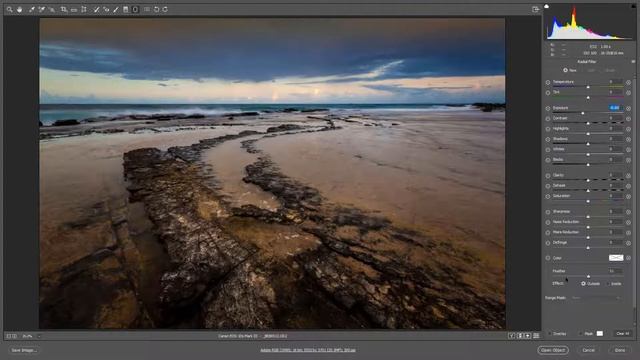640x360 pixels.
Task: Swap before and after settings icon
Action: coord(520,336)
